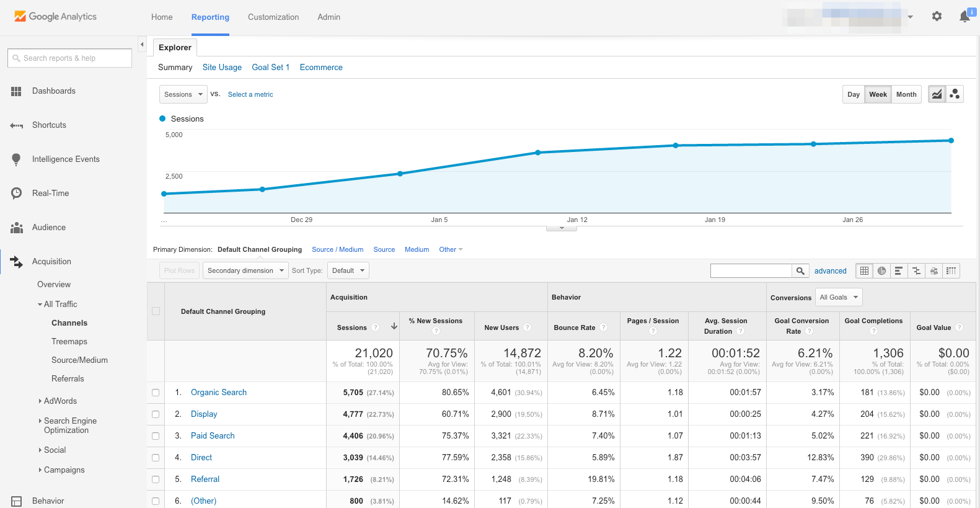Screen dimensions: 980x508
Task: Select the data table view icon
Action: pyautogui.click(x=864, y=271)
